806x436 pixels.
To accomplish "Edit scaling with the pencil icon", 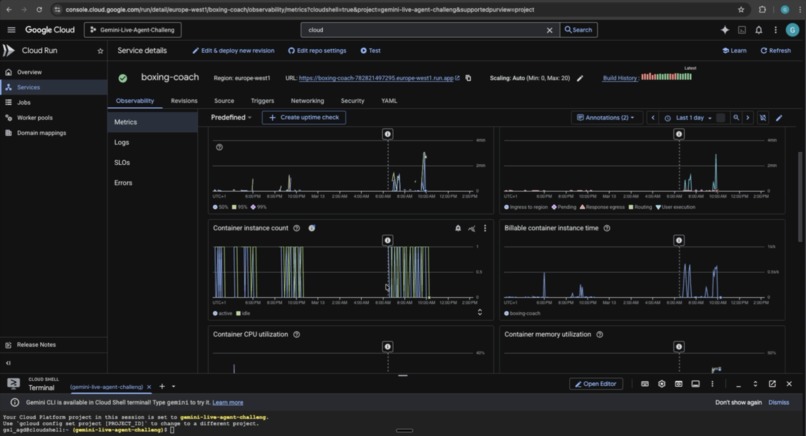I will [580, 78].
